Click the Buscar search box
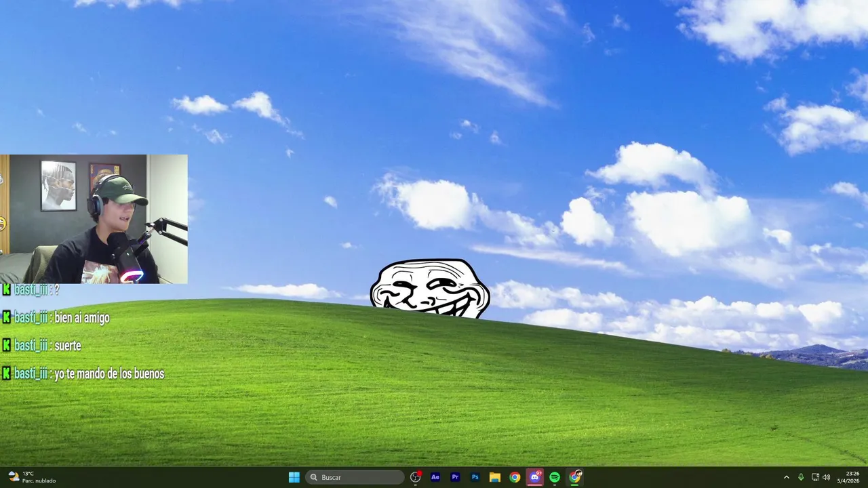868x488 pixels. 355,477
